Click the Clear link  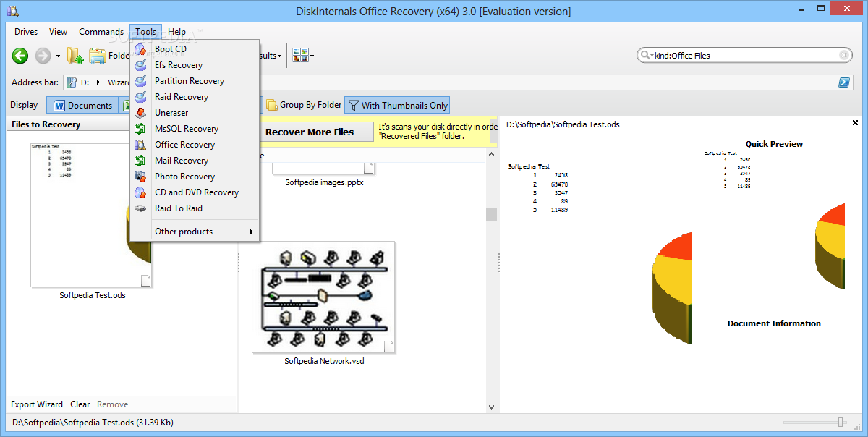(x=80, y=404)
